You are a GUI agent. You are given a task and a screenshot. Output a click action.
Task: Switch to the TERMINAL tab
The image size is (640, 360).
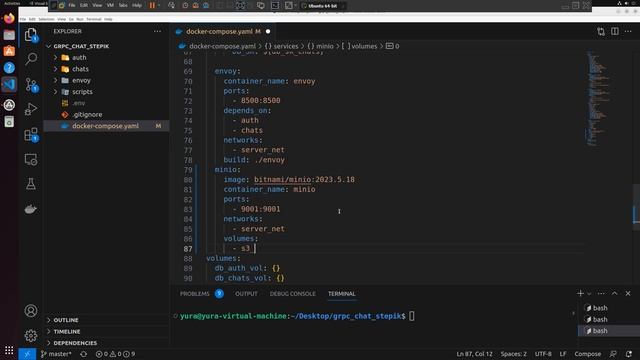(x=342, y=293)
